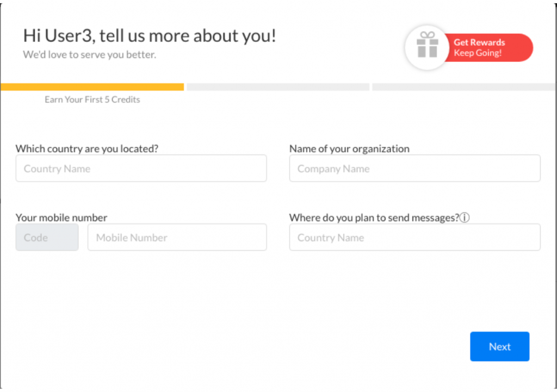This screenshot has width=557, height=392.
Task: Click the red Get Rewards Keep Going badge
Action: [x=487, y=48]
